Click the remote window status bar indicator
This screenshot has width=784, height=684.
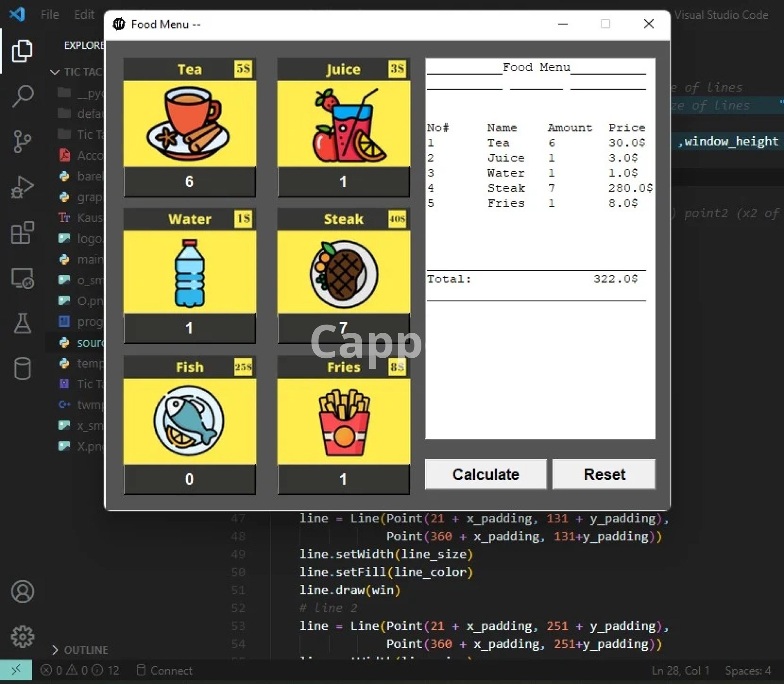(x=16, y=671)
